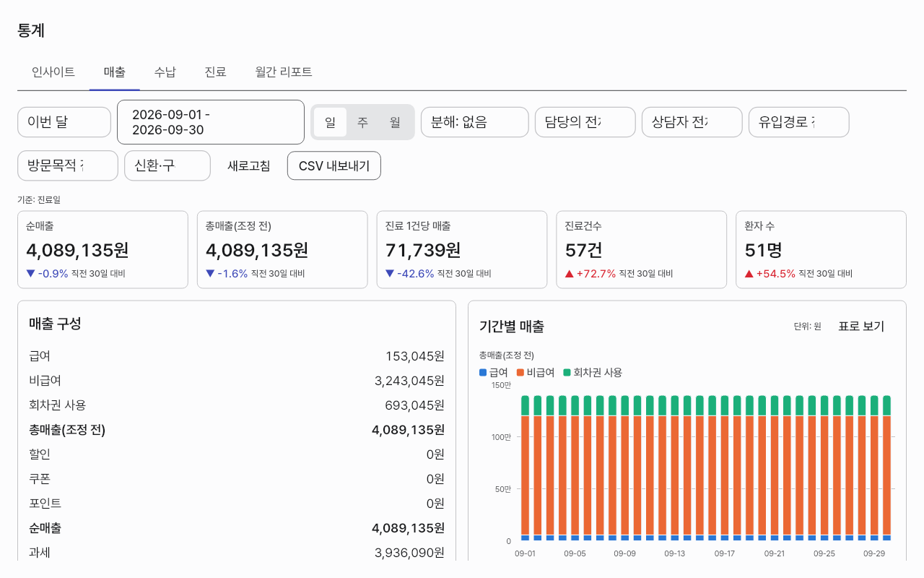
Task: Click the 153,045원 amount in 매출 구성
Action: pos(415,356)
